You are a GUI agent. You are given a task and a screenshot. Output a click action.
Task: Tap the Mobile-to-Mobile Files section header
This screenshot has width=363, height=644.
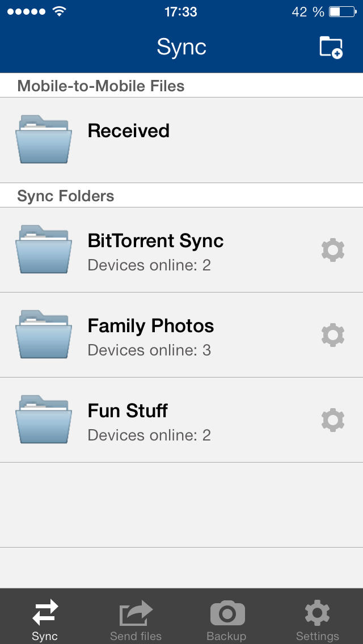point(101,86)
